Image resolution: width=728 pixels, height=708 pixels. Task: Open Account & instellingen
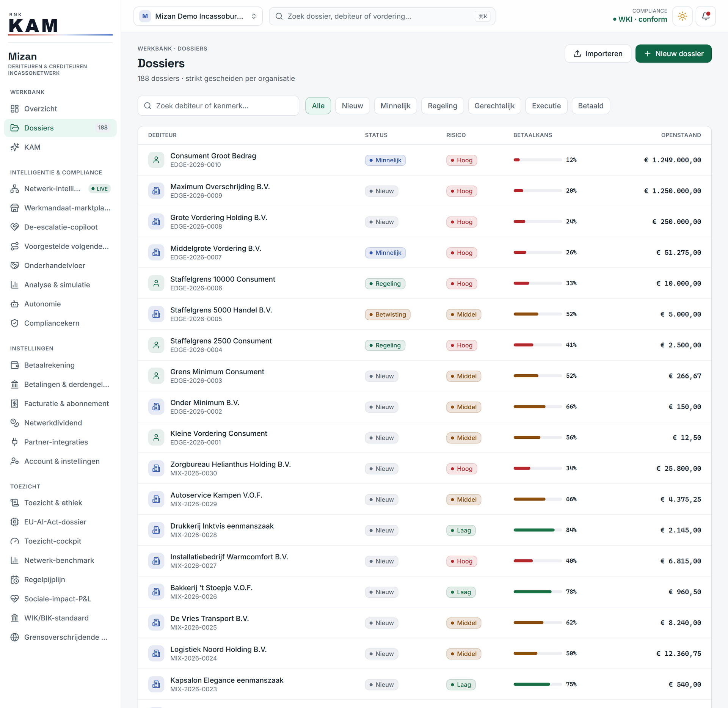pyautogui.click(x=60, y=462)
